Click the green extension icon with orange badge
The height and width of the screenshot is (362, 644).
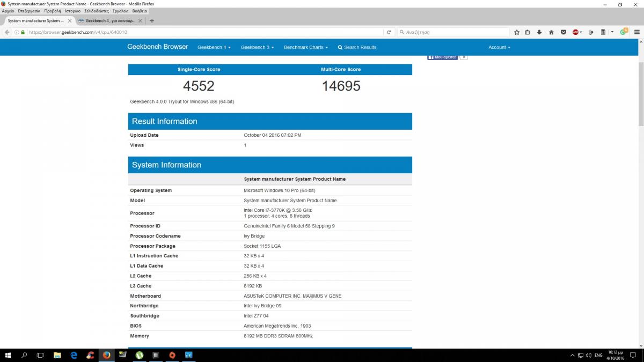click(x=624, y=32)
